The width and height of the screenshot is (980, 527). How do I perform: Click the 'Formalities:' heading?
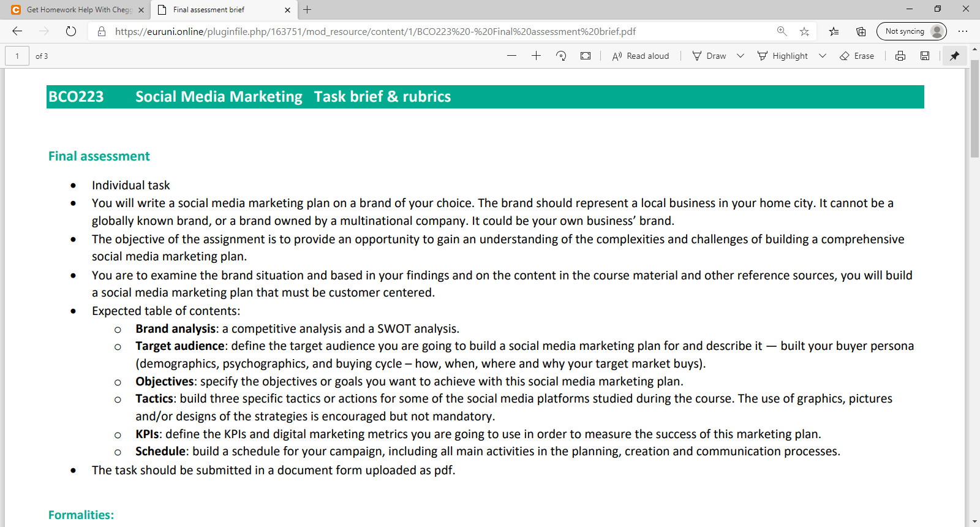coord(81,515)
